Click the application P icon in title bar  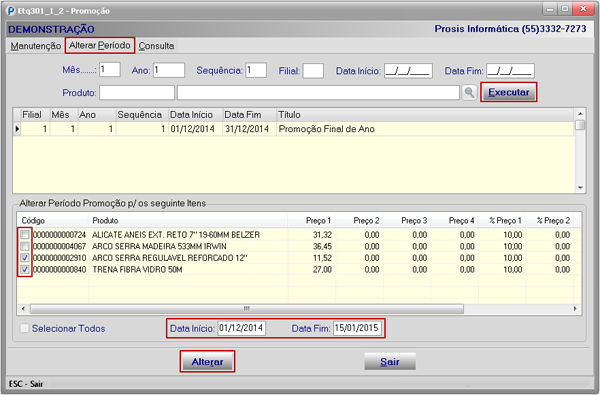coord(11,10)
